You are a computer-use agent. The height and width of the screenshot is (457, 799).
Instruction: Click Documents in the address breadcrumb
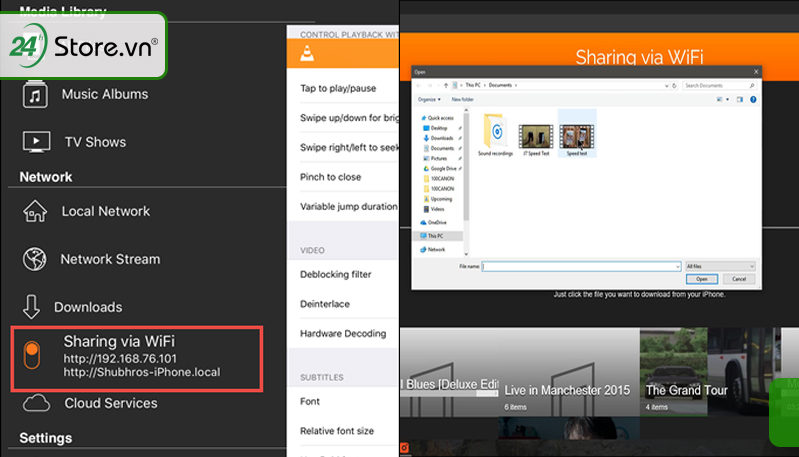tap(500, 85)
